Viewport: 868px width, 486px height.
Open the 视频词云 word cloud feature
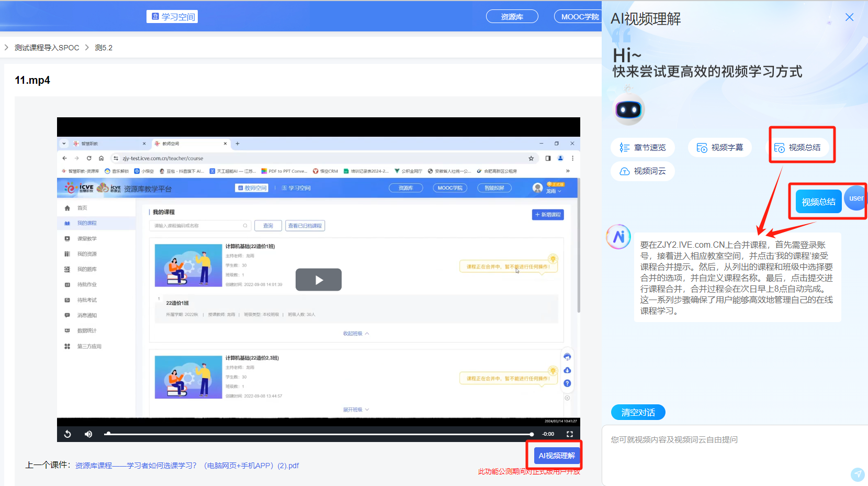point(642,171)
